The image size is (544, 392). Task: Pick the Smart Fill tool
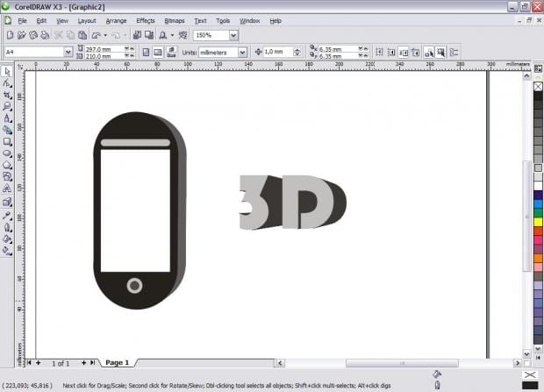[x=7, y=130]
